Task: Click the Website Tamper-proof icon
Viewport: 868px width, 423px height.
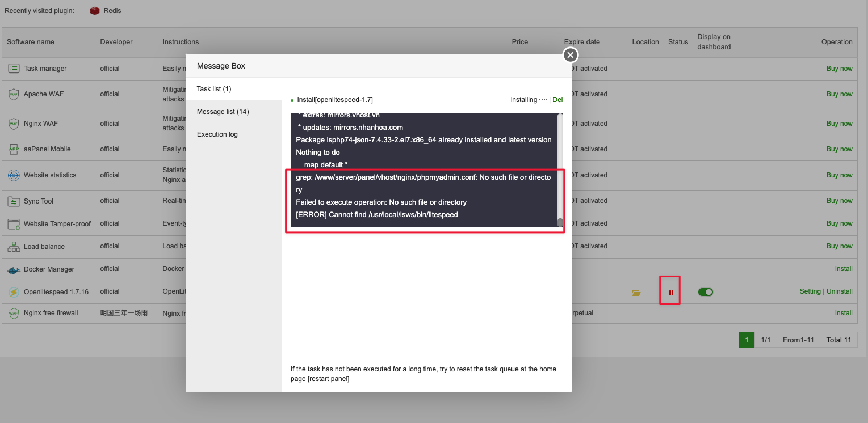Action: coord(14,224)
